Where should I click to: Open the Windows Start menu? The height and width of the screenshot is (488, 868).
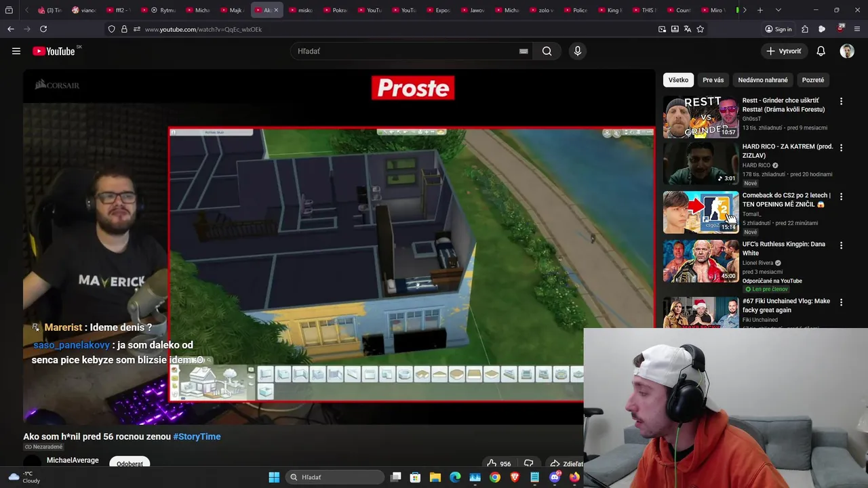(274, 477)
